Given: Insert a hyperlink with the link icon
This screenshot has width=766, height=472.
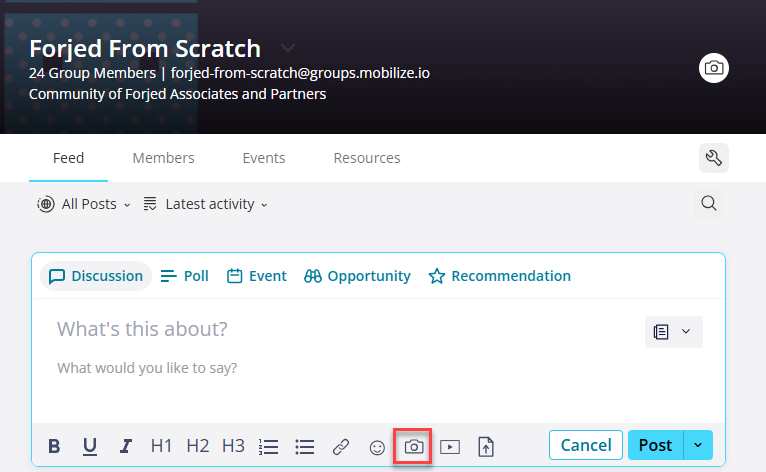Looking at the screenshot, I should click(x=340, y=447).
